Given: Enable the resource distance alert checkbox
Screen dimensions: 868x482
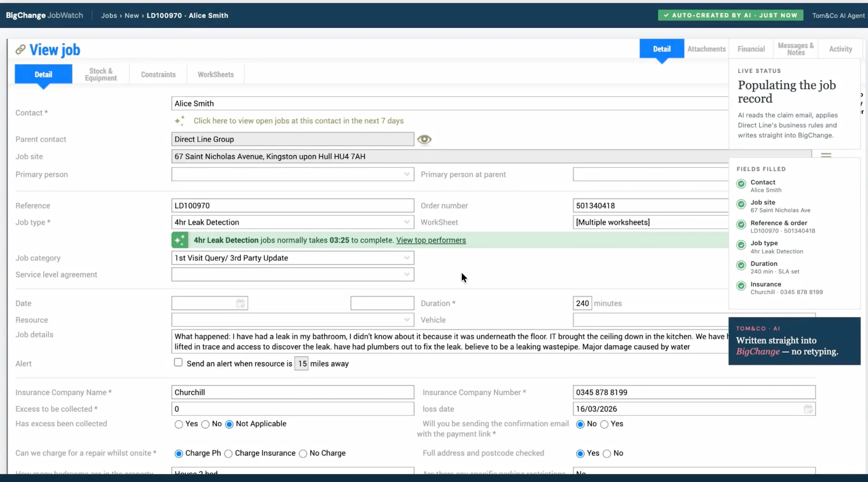Looking at the screenshot, I should pyautogui.click(x=178, y=362).
